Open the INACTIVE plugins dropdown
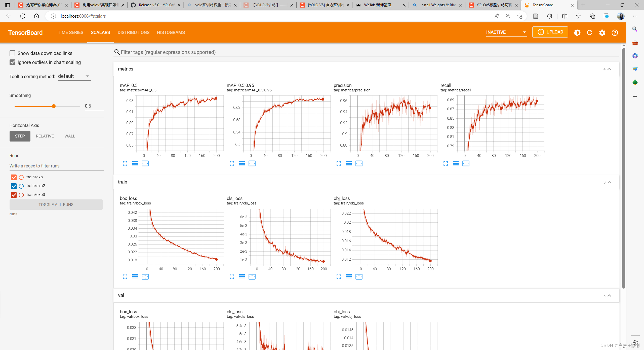Image resolution: width=644 pixels, height=350 pixels. (x=506, y=32)
